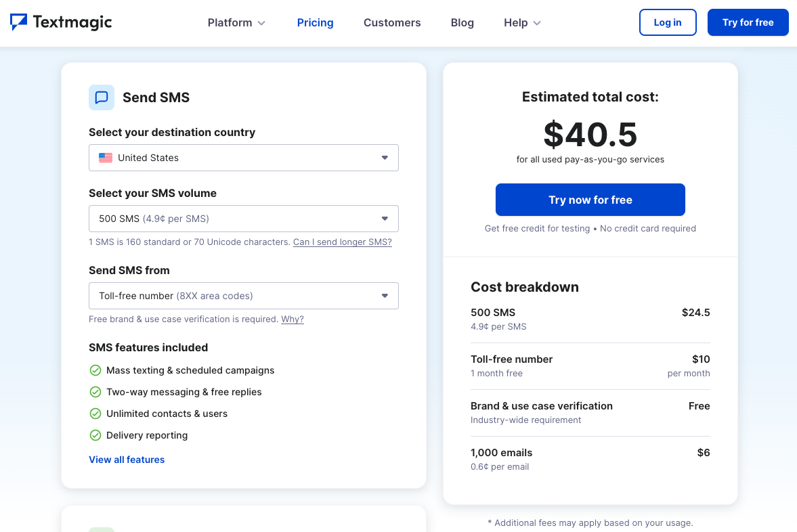Click the United States flag icon
This screenshot has height=532, width=797.
point(106,158)
